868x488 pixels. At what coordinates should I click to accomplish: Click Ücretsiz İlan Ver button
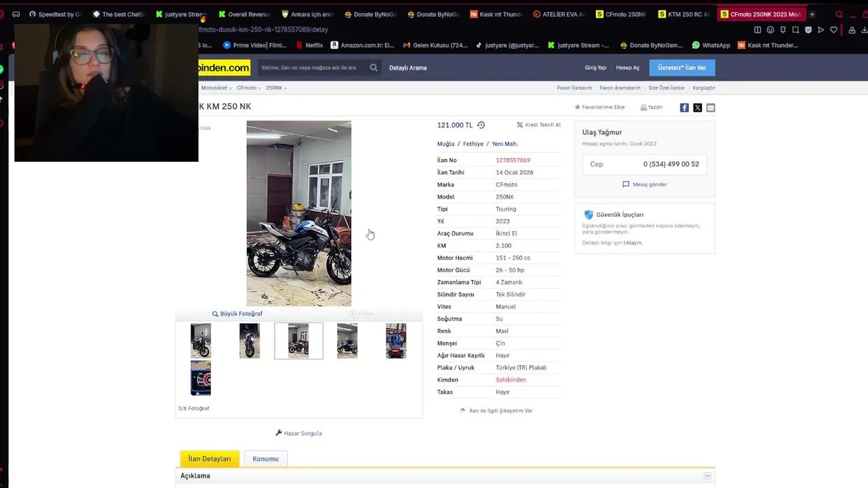[x=682, y=68]
